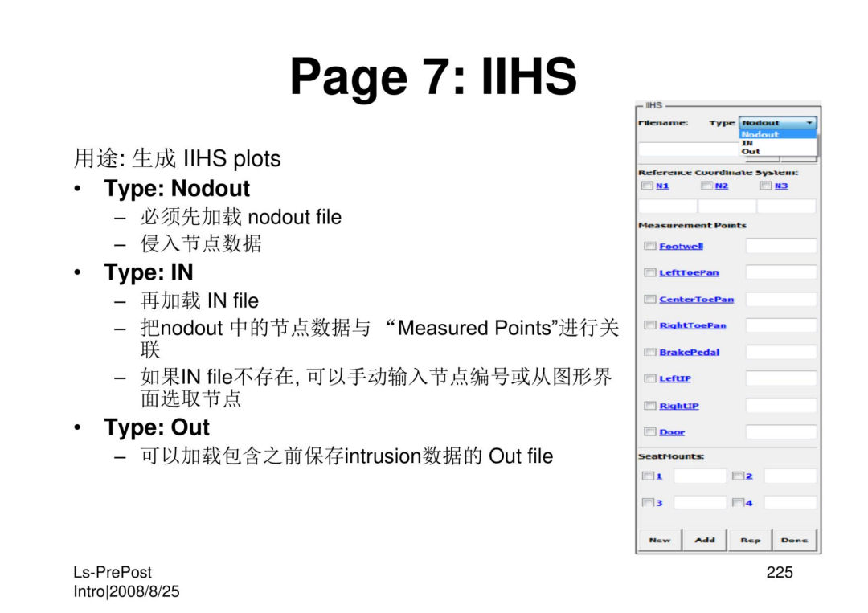The image size is (868, 613).
Task: Choose IN in the Type list
Action: 778,143
